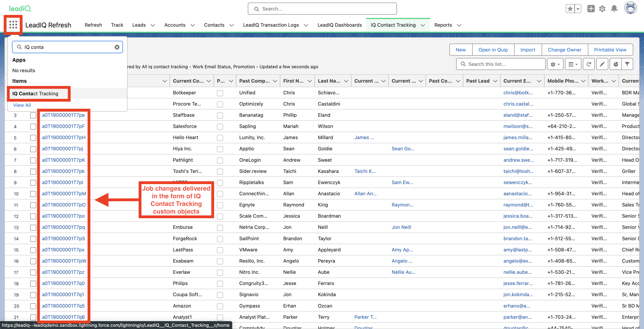The width and height of the screenshot is (644, 329).
Task: Check the Promotion box on the Amazon row
Action: [220, 306]
